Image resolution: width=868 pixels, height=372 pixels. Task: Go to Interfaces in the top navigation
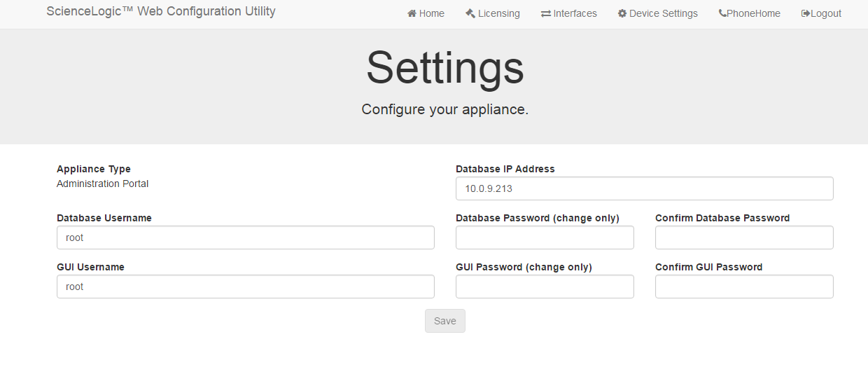(575, 14)
